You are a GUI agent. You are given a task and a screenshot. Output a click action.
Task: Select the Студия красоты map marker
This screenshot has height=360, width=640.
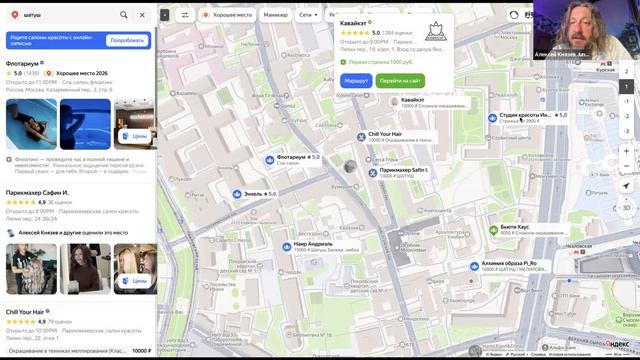click(493, 118)
